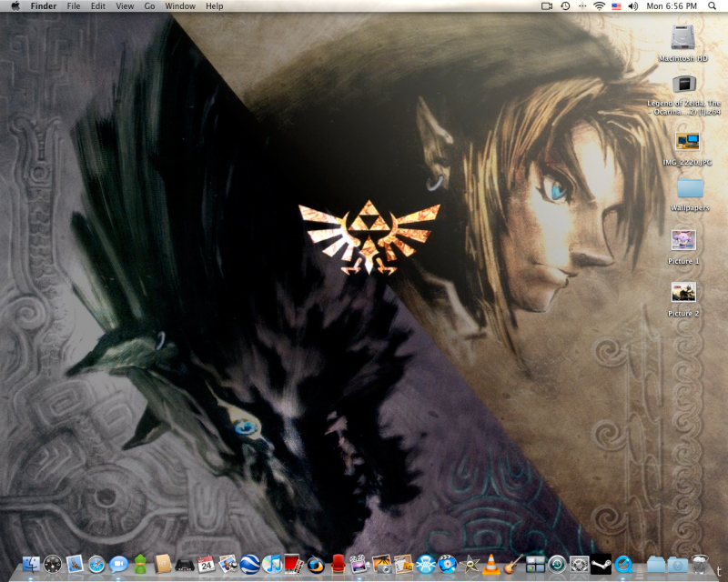Screen dimensions: 728x582
Task: Open Spaces grid icon in Dock
Action: [535, 565]
